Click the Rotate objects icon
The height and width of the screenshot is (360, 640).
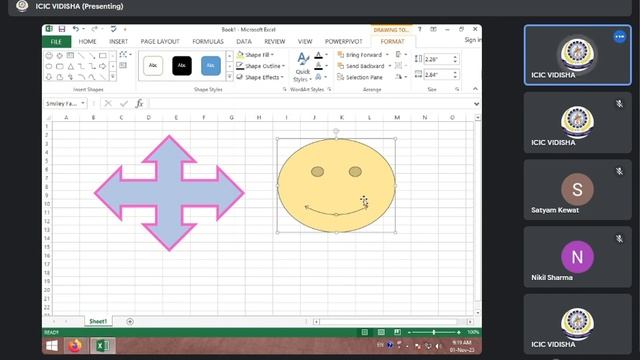click(x=399, y=77)
